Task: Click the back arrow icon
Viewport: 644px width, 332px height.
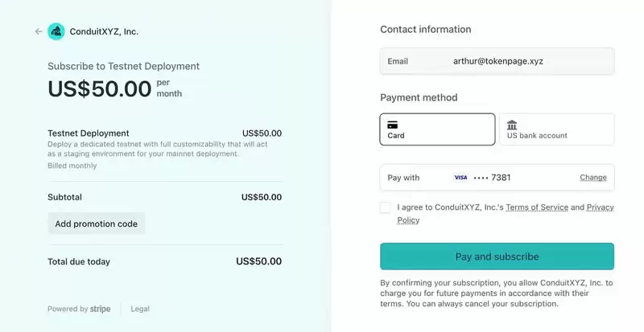Action: tap(39, 31)
